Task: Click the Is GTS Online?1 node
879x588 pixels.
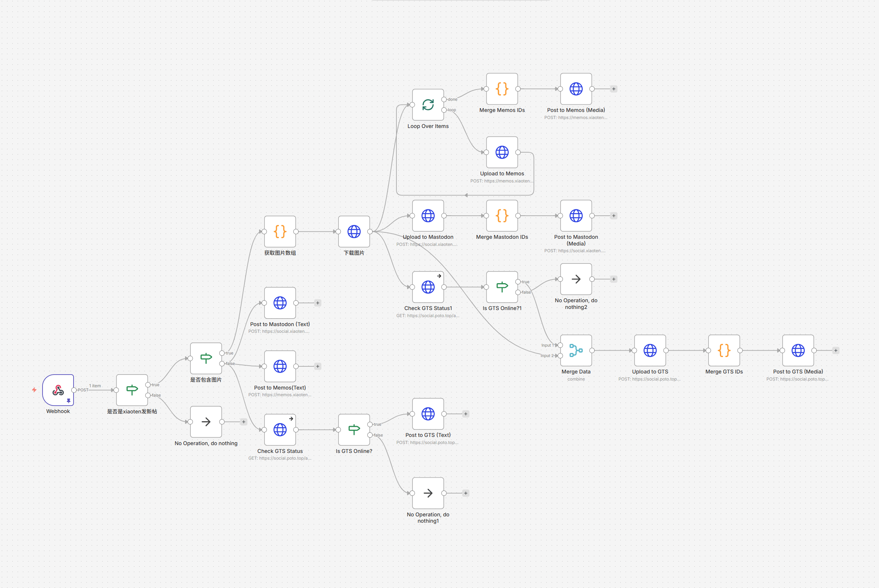Action: (x=502, y=287)
